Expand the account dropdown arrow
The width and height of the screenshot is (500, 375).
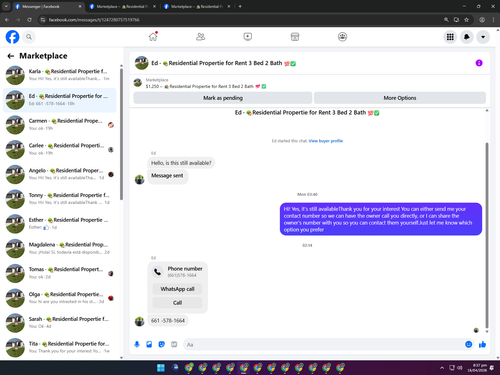pos(483,37)
